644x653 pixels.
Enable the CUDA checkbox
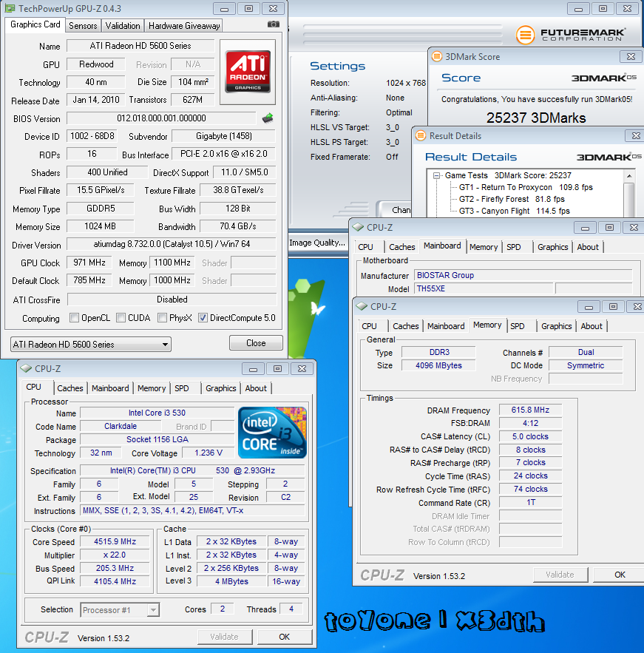click(x=121, y=318)
